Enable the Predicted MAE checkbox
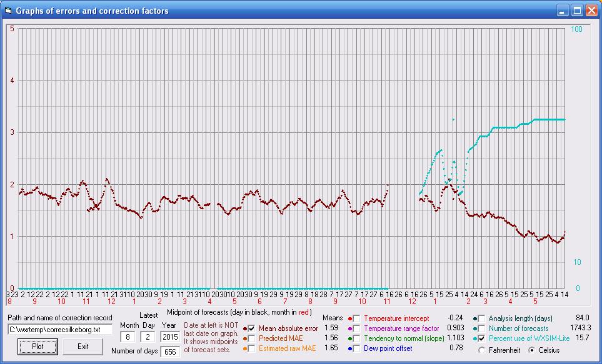602x364 pixels. click(251, 338)
